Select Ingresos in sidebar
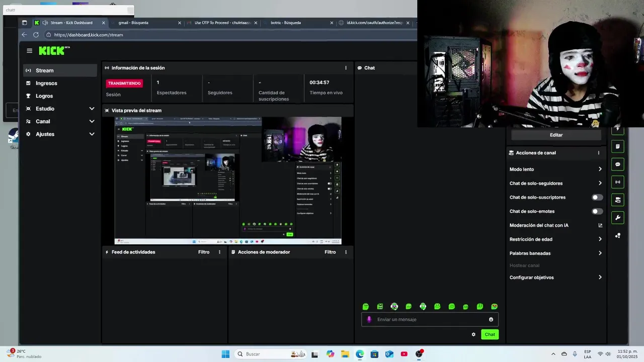 pyautogui.click(x=60, y=83)
